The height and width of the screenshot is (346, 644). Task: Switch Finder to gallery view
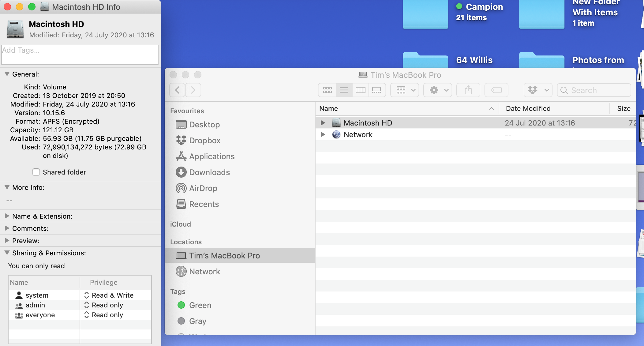coord(376,90)
